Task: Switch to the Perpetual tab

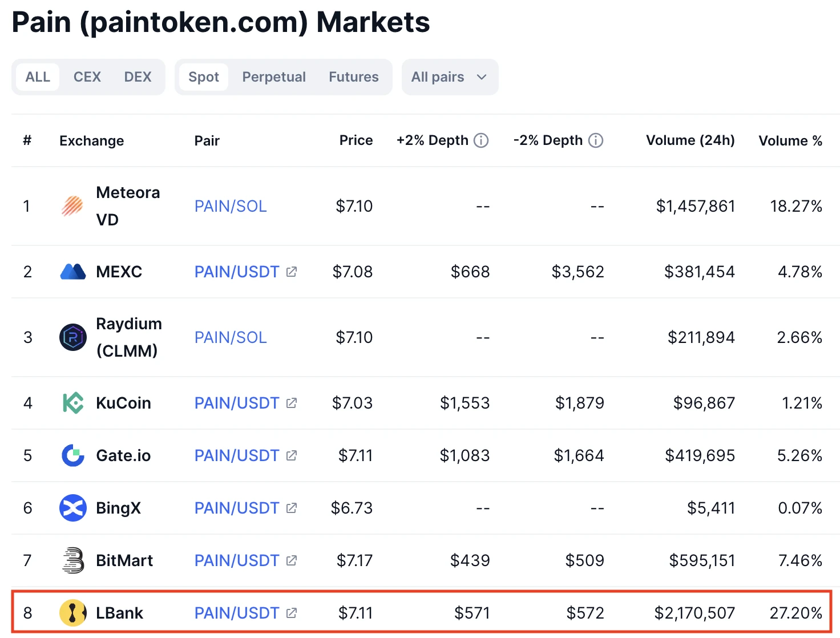Action: click(x=274, y=77)
